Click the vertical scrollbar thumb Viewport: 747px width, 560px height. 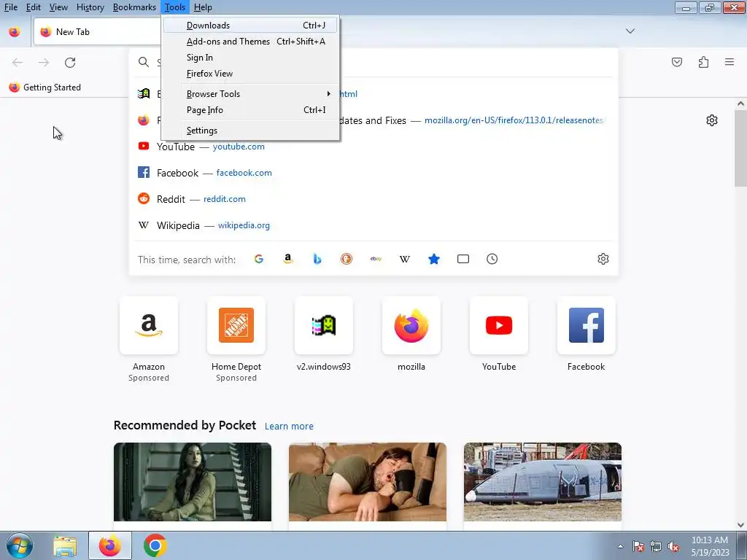pos(740,147)
